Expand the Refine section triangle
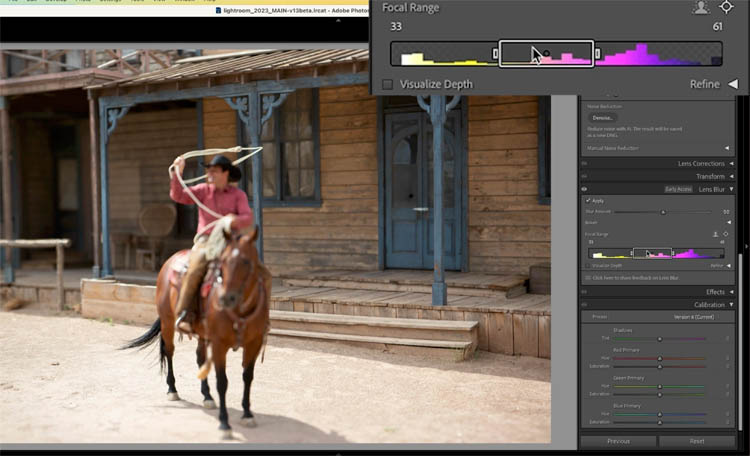 click(732, 85)
